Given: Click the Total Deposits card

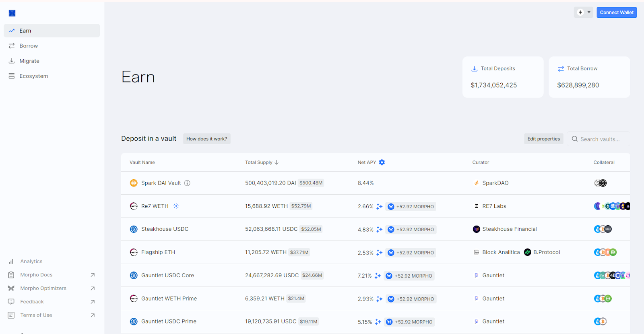Looking at the screenshot, I should click(x=503, y=77).
